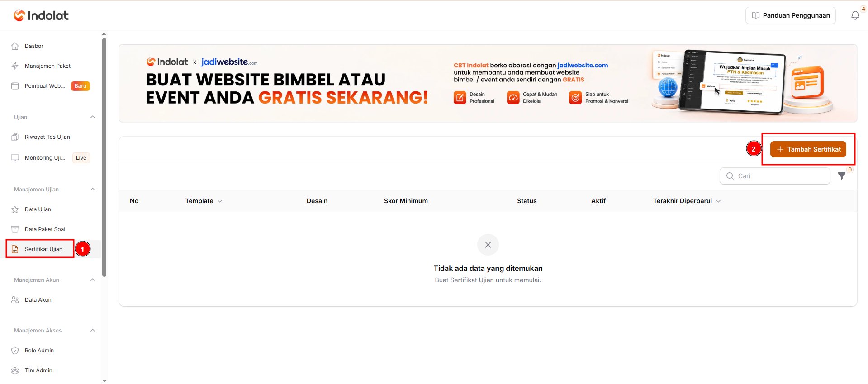Click the plus icon on Tambah Sertifikat

(x=780, y=149)
